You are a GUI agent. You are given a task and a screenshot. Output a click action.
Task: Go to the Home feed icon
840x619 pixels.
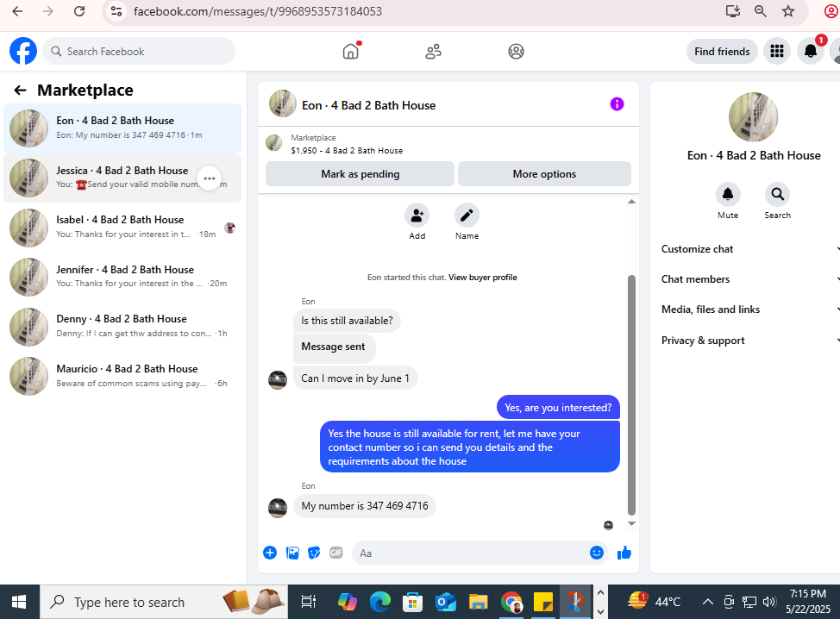(x=351, y=52)
